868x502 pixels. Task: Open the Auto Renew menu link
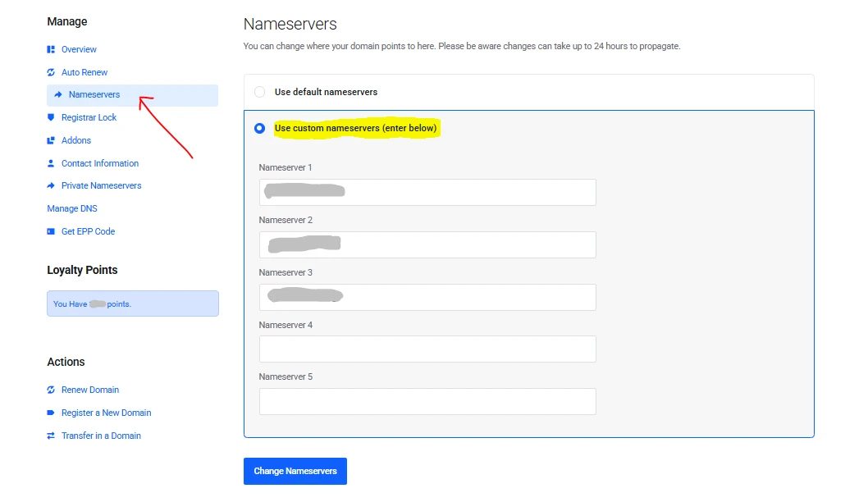pos(85,72)
